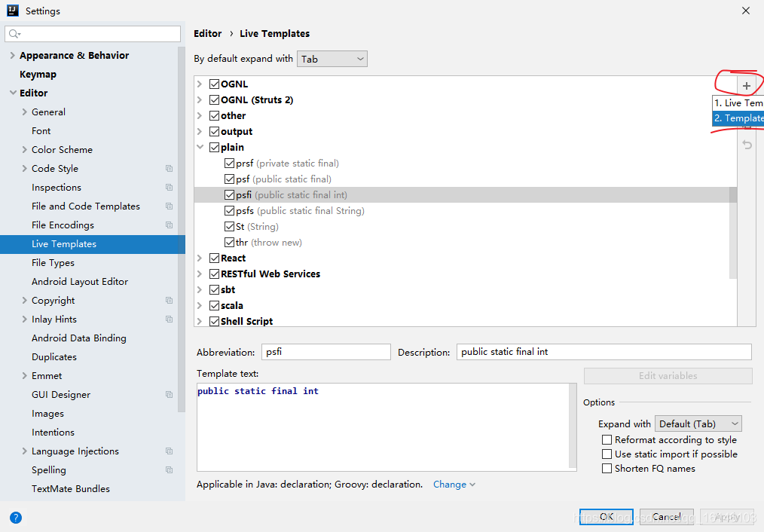764x532 pixels.
Task: Toggle the output group checkbox
Action: point(215,132)
